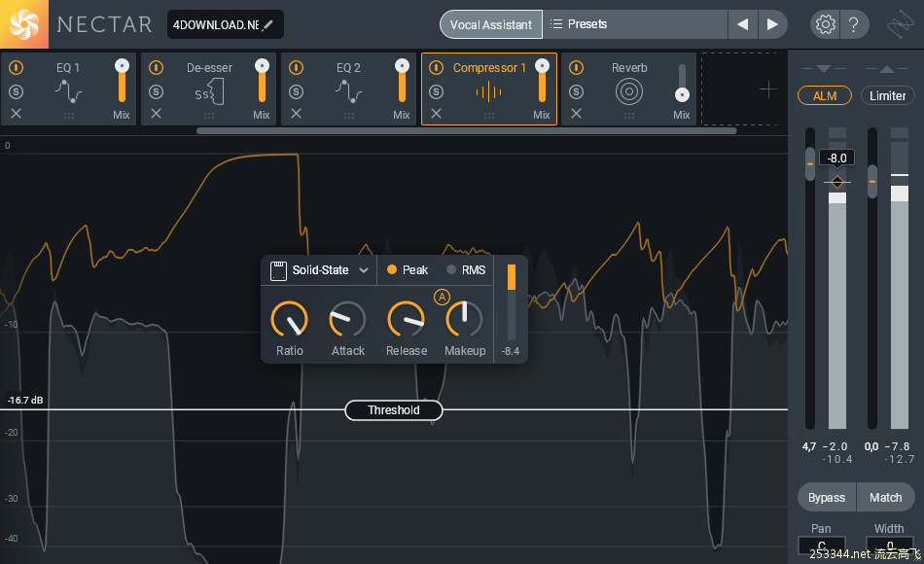Screen dimensions: 924x564
Task: Launch the Vocal Assistant
Action: [491, 24]
